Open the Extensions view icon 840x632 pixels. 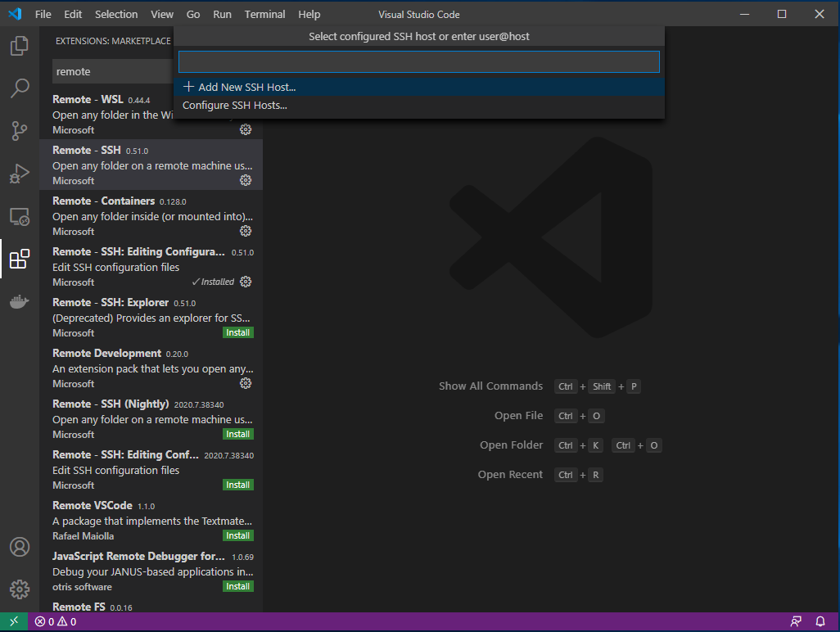pos(20,260)
